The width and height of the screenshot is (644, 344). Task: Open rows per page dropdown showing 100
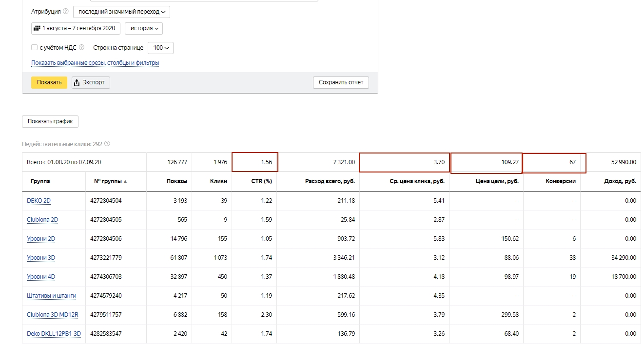(160, 48)
